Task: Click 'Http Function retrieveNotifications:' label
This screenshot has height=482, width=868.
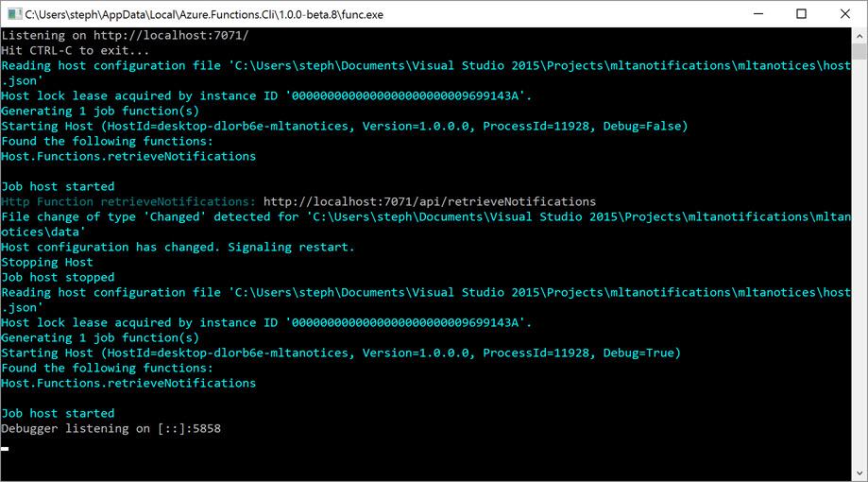Action: (128, 201)
